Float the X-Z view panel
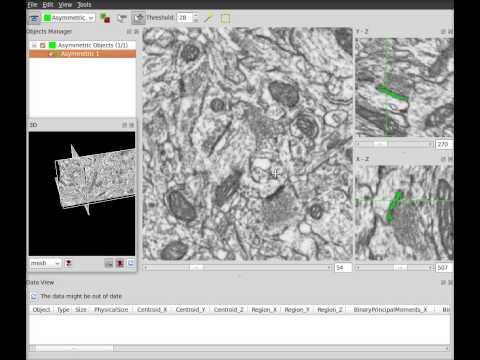The width and height of the screenshot is (480, 360). click(443, 159)
